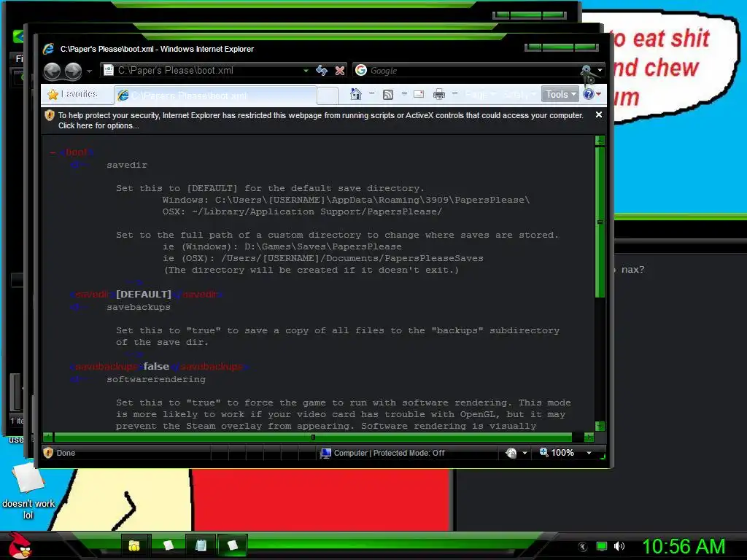Click the magnifier search button
747x560 pixels.
pos(587,71)
